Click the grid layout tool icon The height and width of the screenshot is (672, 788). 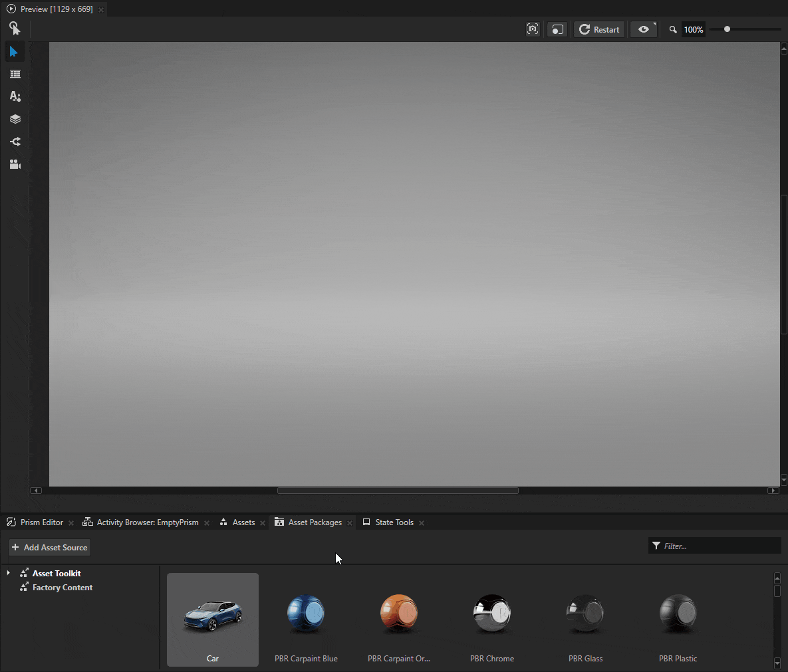point(15,74)
